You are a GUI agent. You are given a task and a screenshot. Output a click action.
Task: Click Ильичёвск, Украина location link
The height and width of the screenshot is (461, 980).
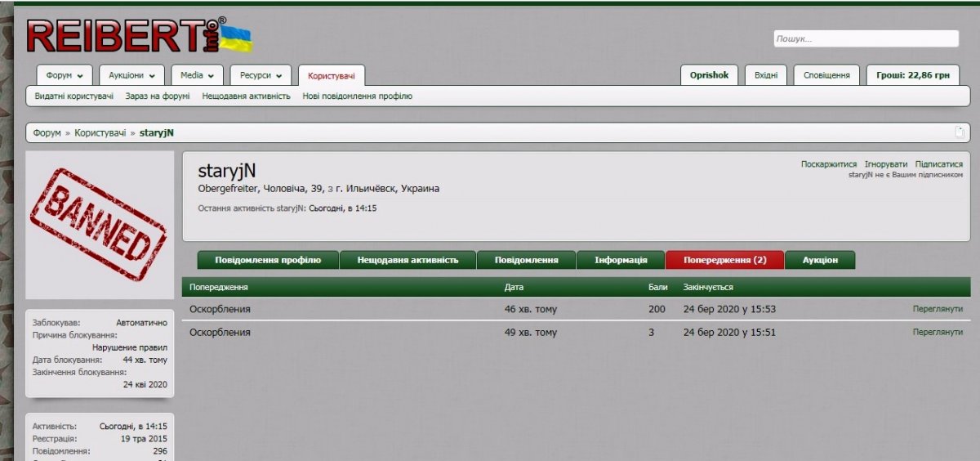[x=387, y=189]
